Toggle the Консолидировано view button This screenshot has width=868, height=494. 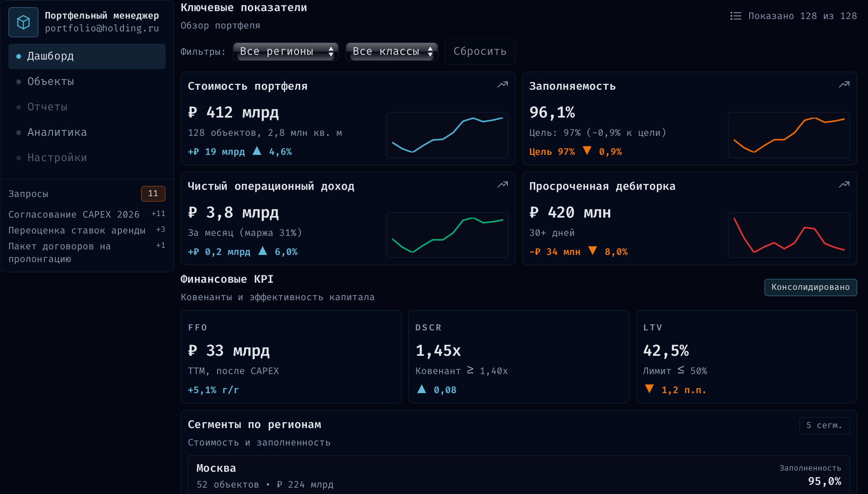(810, 287)
